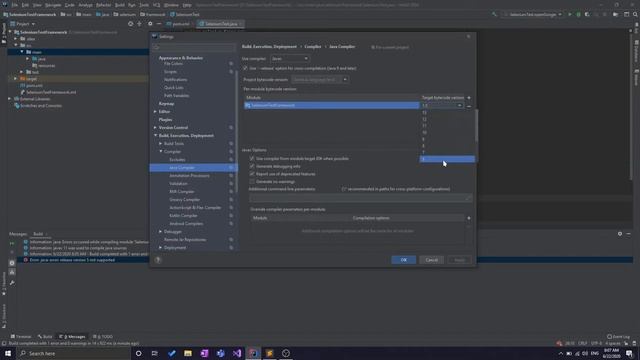Click Cancel in the Settings dialog
640x360 pixels.
point(431,260)
